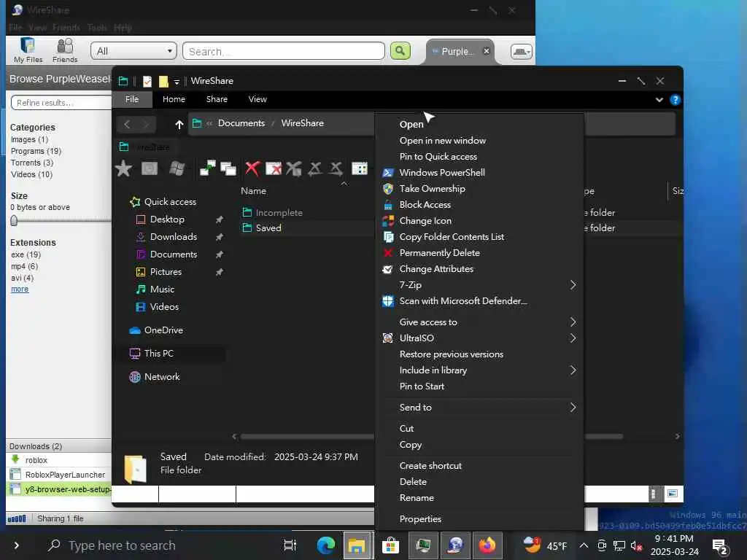Go up one folder level in Explorer
This screenshot has width=747, height=560.
[179, 124]
